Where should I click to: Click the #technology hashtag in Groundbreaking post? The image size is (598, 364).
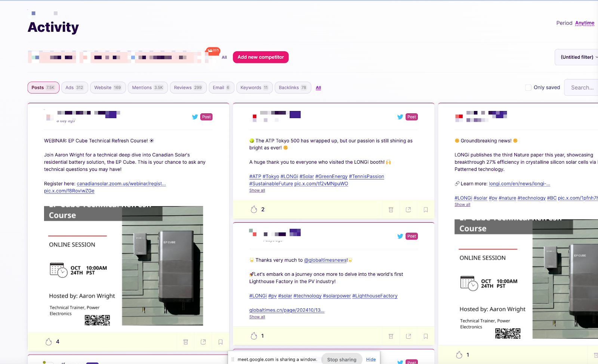click(x=531, y=198)
